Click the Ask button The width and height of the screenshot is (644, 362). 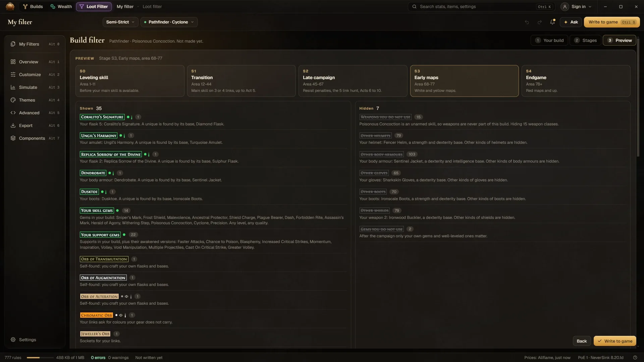(571, 22)
